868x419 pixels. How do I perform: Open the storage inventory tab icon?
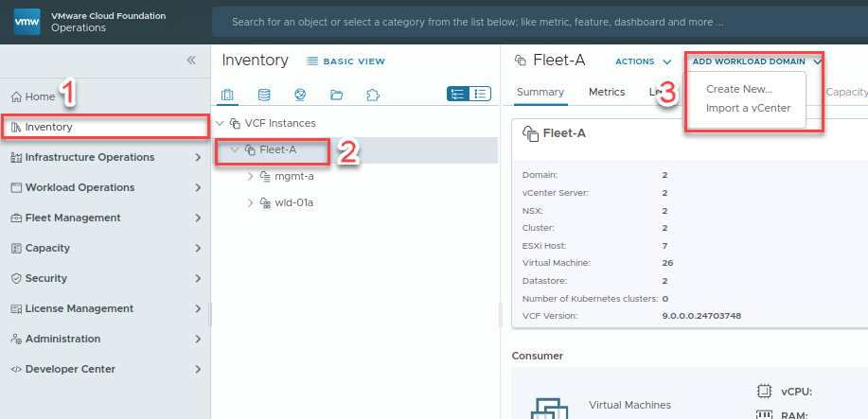point(264,95)
